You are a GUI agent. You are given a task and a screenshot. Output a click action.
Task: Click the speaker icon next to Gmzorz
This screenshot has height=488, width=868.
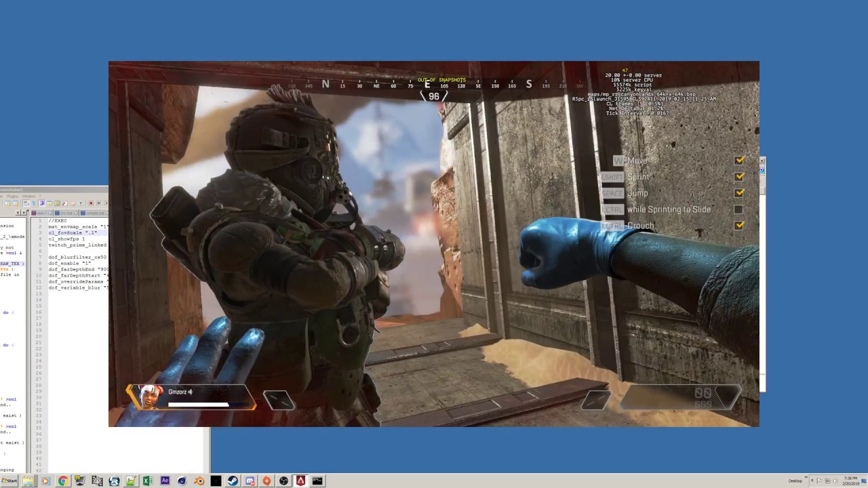click(x=191, y=392)
